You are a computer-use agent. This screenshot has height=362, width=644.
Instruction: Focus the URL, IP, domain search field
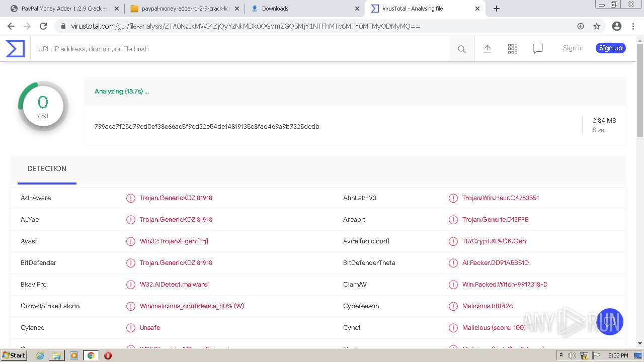click(239, 49)
